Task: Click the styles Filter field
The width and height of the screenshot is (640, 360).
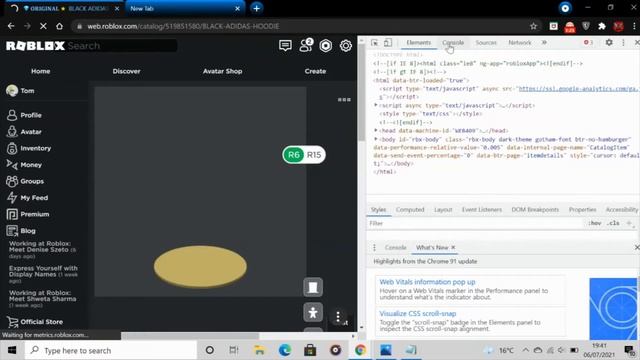Action: (475, 223)
